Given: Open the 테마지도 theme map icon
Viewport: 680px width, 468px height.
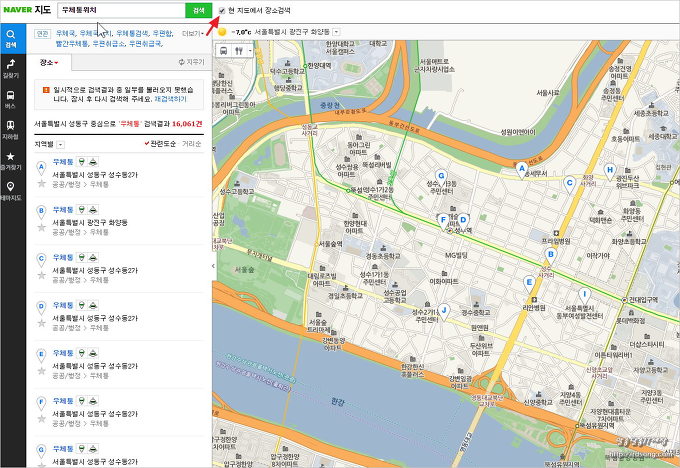Looking at the screenshot, I should tap(11, 188).
